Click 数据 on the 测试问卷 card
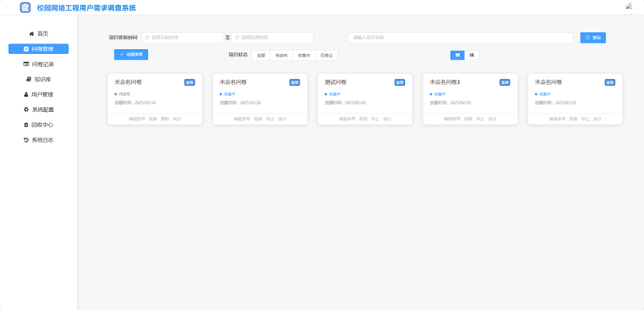 point(364,119)
